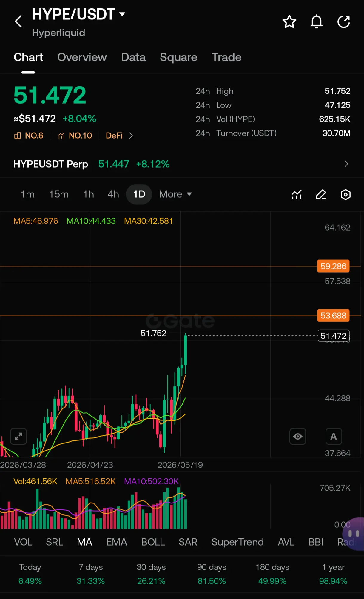Select the 15m timeframe
Viewport: 364px width, 599px height.
click(x=59, y=194)
